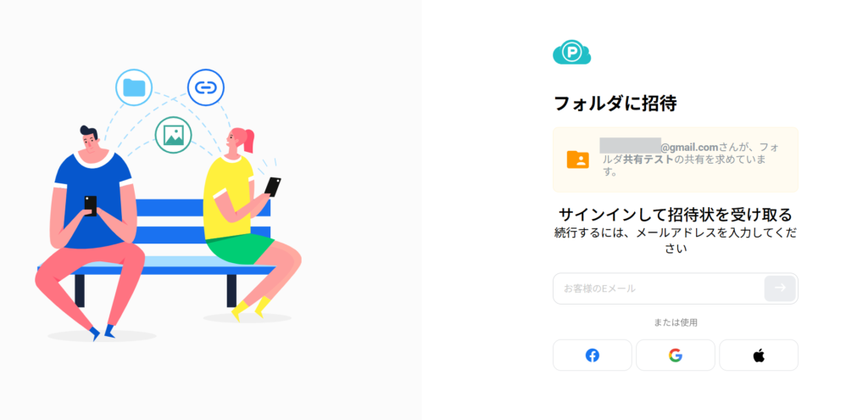The image size is (868, 420).
Task: Click the invitation message box
Action: [x=676, y=160]
